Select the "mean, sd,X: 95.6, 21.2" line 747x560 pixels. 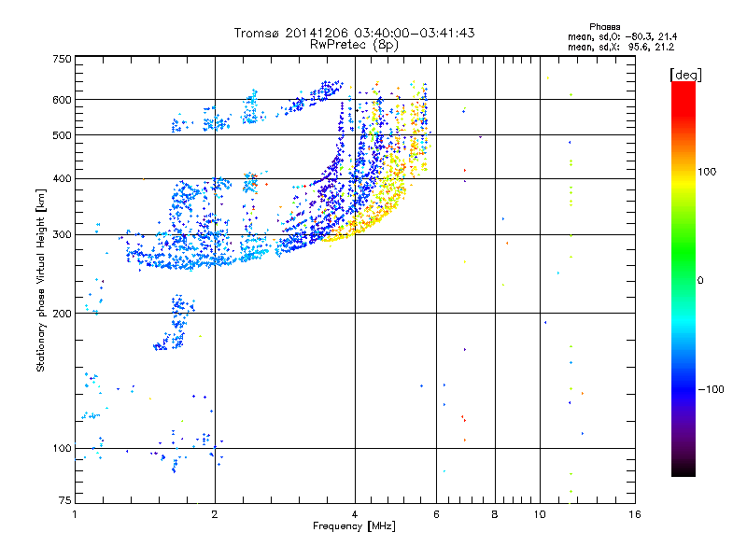[621, 47]
